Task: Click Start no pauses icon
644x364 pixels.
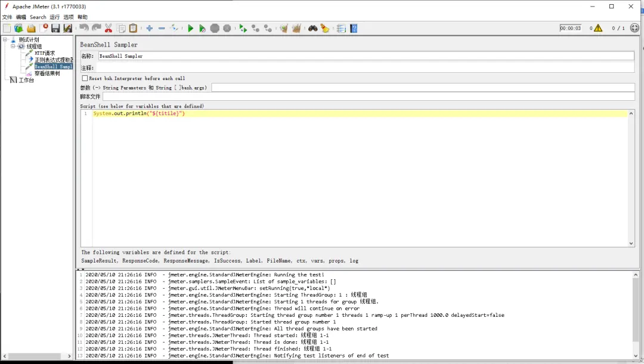Action: (x=202, y=29)
